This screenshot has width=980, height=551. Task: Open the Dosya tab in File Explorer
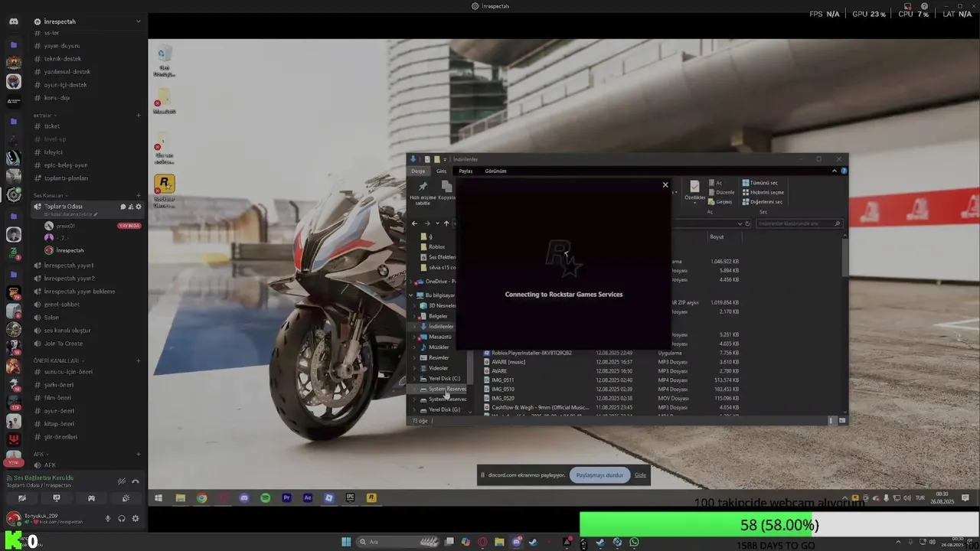click(418, 171)
